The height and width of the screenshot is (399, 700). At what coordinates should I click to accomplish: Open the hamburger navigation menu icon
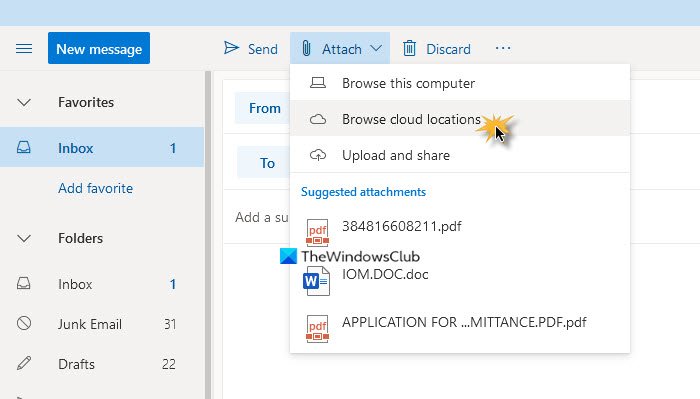pyautogui.click(x=24, y=48)
